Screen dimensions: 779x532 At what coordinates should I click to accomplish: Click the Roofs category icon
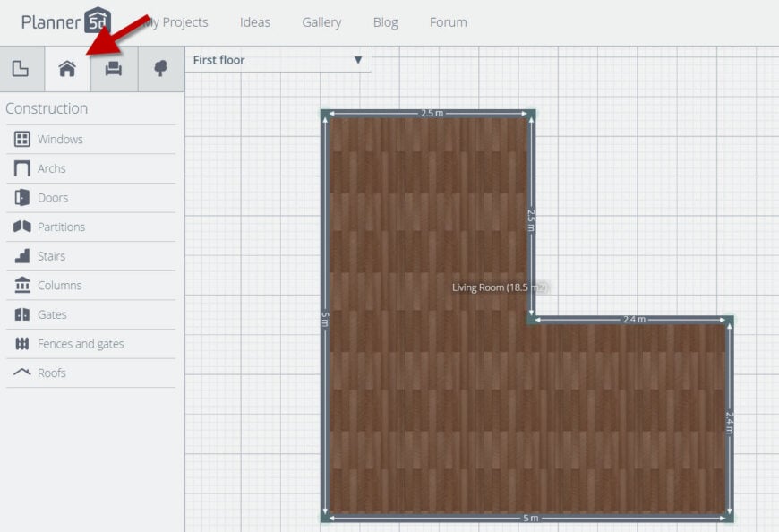(21, 372)
